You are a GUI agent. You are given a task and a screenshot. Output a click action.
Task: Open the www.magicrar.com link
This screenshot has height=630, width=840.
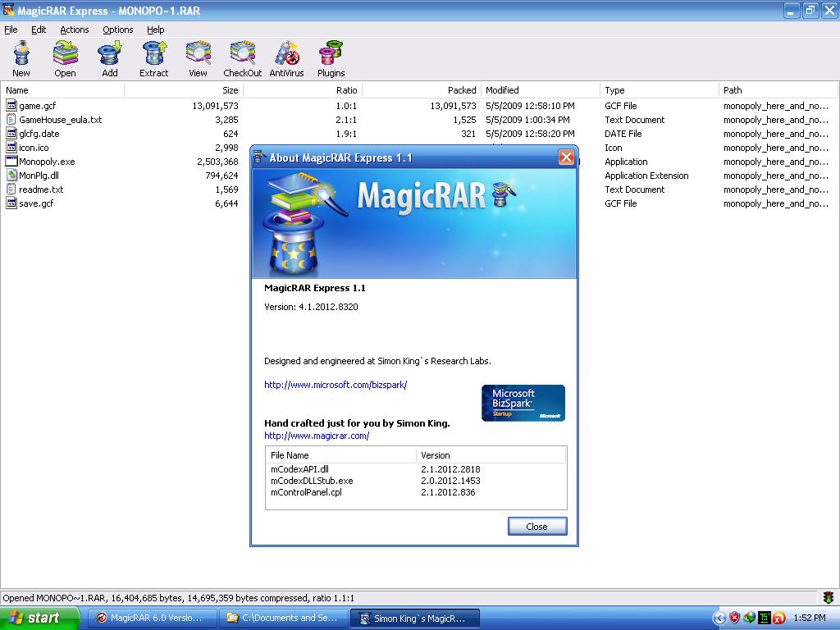[x=317, y=436]
